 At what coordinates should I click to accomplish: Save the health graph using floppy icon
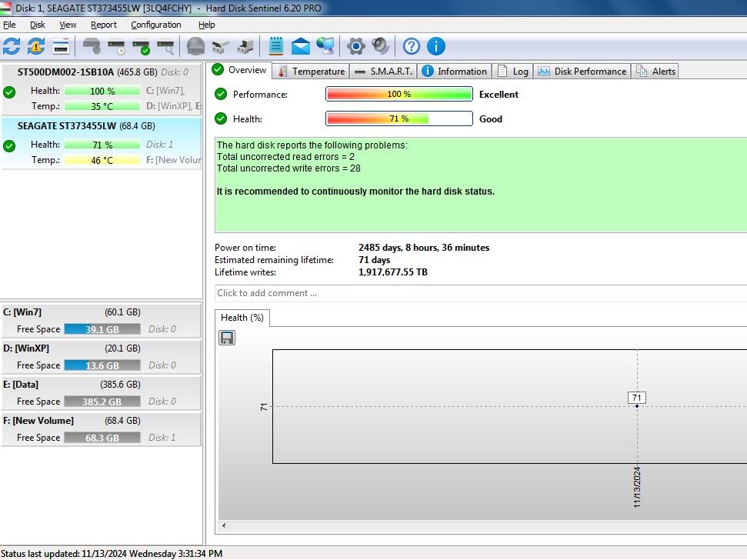click(x=227, y=338)
